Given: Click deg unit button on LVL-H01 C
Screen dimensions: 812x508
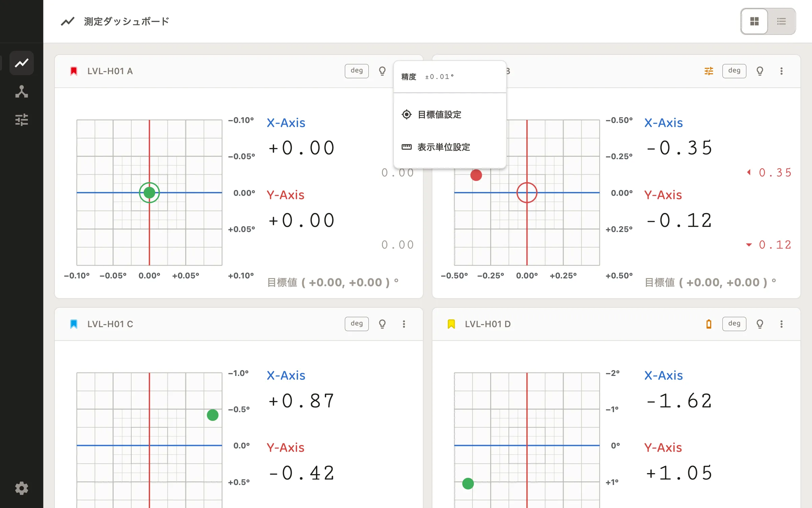Looking at the screenshot, I should (357, 324).
